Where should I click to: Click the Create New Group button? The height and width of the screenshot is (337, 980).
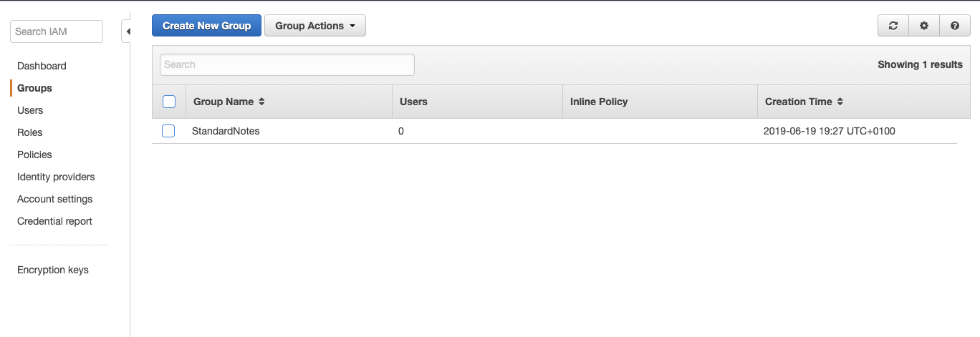pyautogui.click(x=206, y=26)
